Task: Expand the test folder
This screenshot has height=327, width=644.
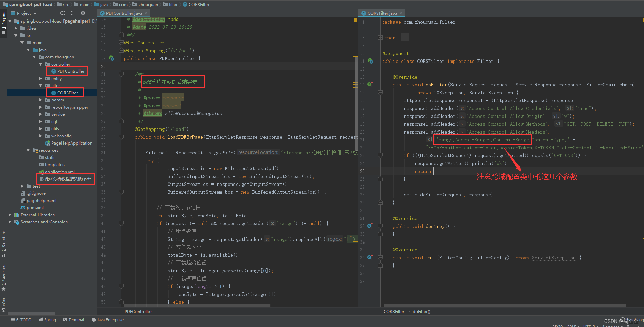Action: tap(22, 186)
